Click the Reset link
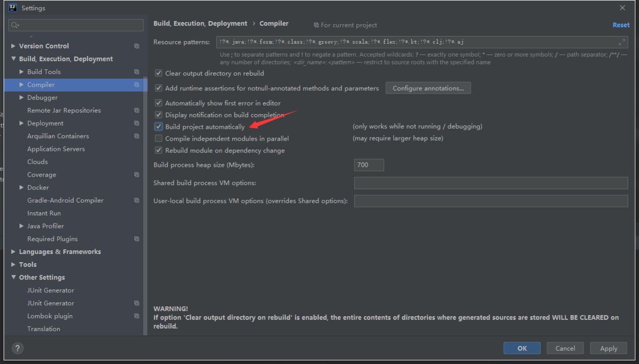The image size is (639, 364). (621, 25)
